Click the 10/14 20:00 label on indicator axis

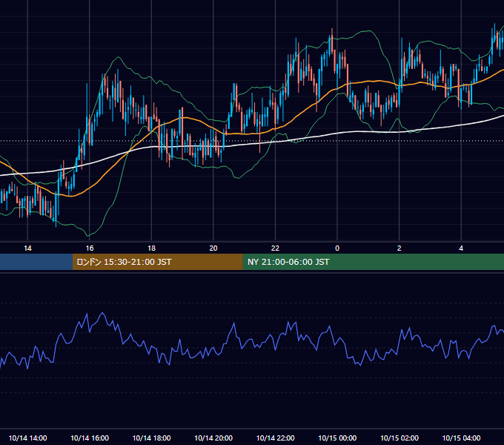tap(213, 438)
